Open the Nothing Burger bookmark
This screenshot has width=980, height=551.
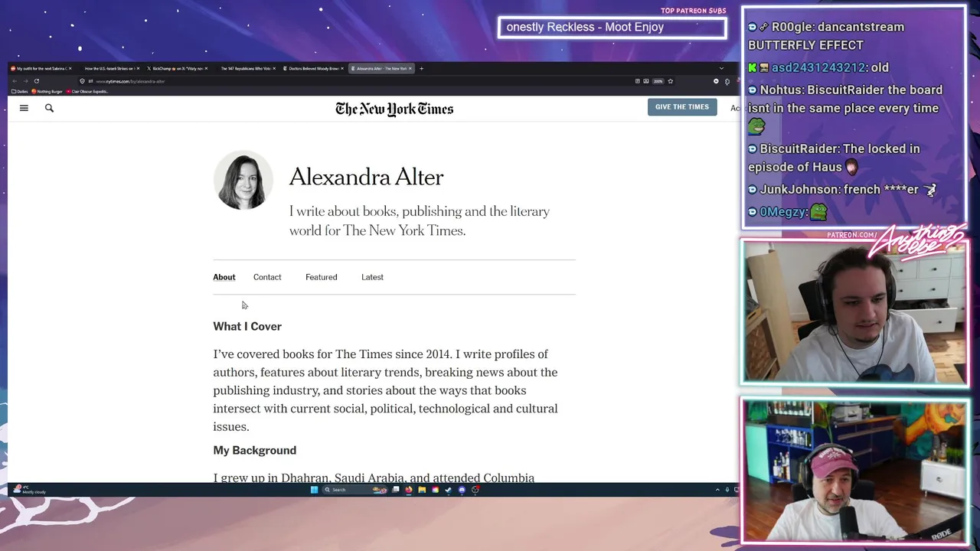coord(47,91)
